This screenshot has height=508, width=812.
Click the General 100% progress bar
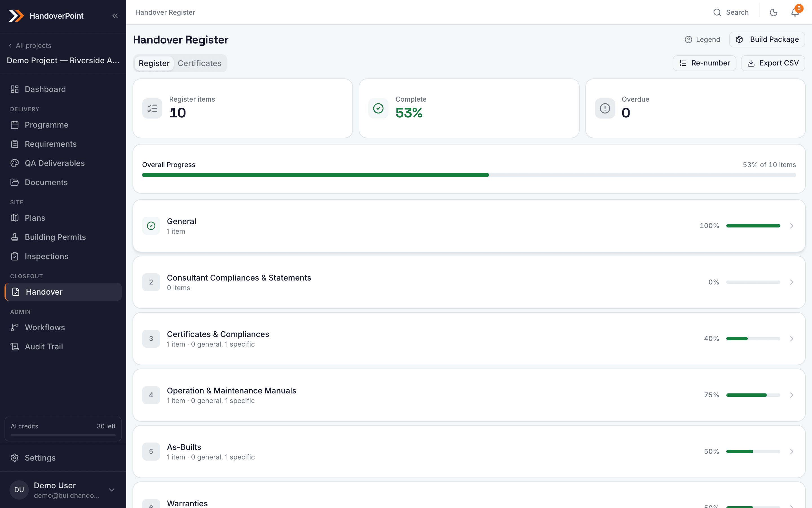(x=753, y=226)
